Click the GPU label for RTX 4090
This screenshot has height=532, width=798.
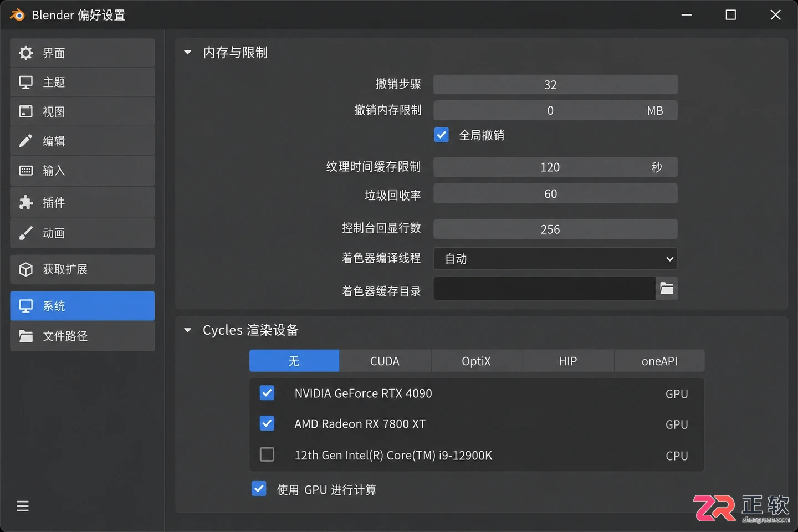point(677,394)
